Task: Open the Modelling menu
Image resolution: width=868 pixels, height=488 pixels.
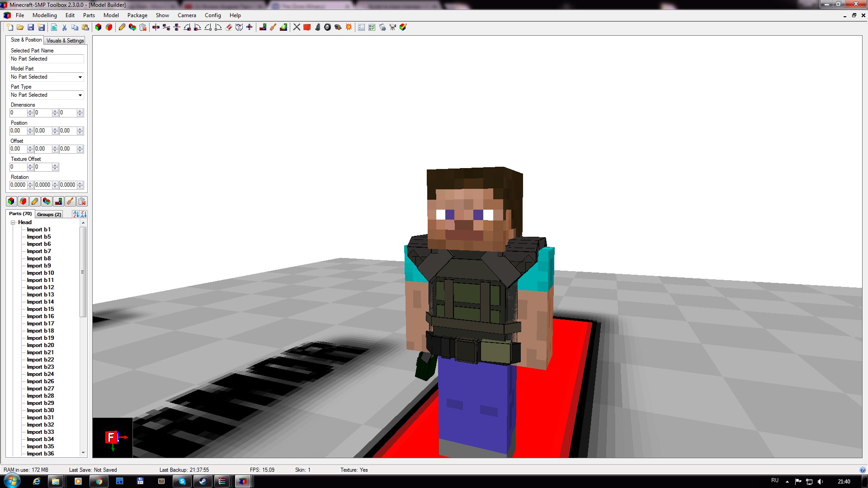Action: click(45, 15)
